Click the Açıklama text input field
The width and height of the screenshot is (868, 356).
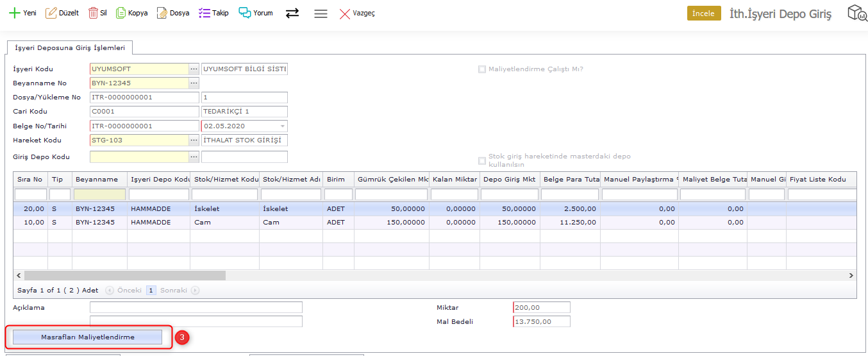[196, 307]
